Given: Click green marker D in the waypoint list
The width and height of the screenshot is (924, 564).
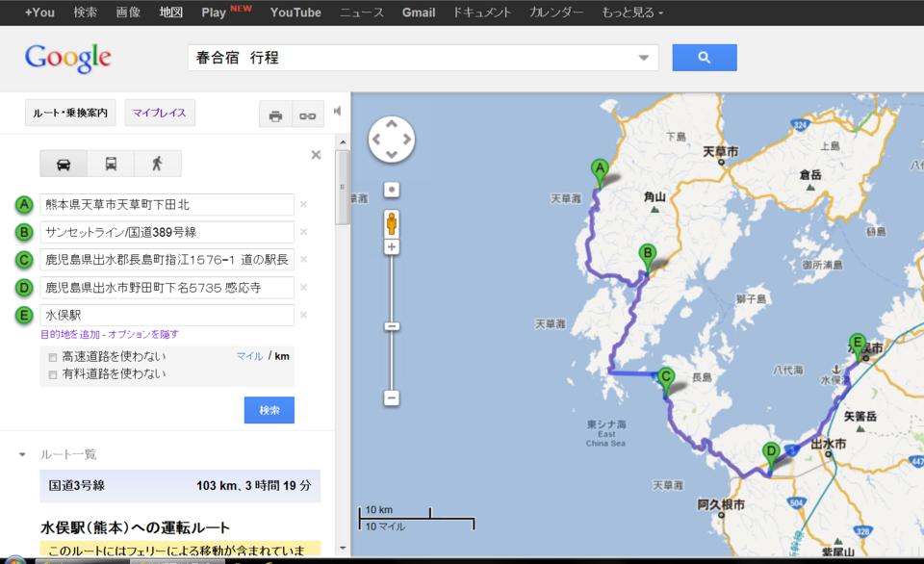Looking at the screenshot, I should 24,288.
